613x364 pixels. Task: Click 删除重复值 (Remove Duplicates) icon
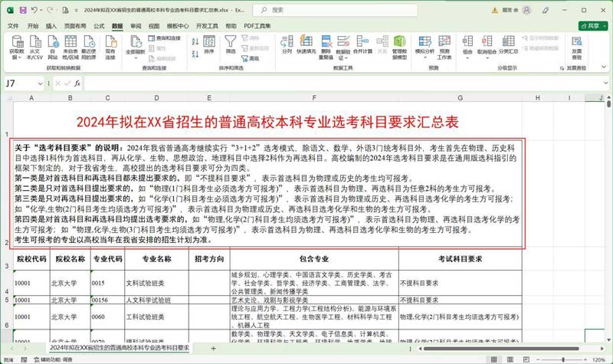[x=326, y=41]
